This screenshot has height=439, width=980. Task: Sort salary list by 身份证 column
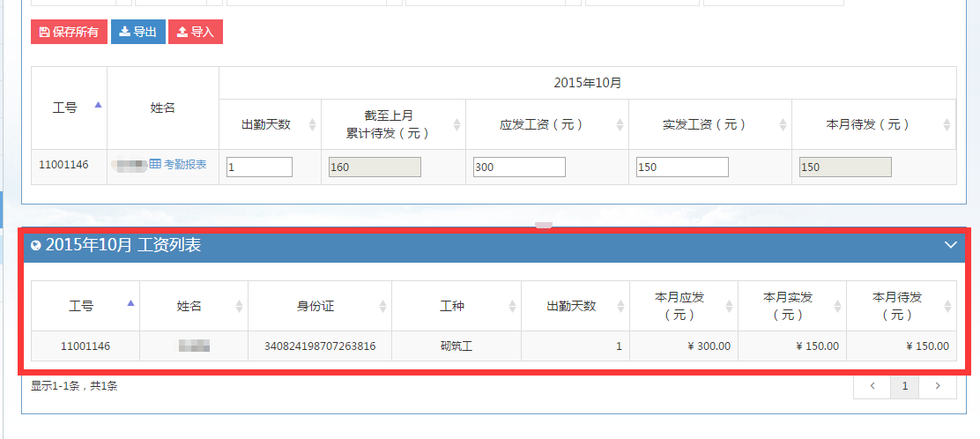tap(382, 306)
